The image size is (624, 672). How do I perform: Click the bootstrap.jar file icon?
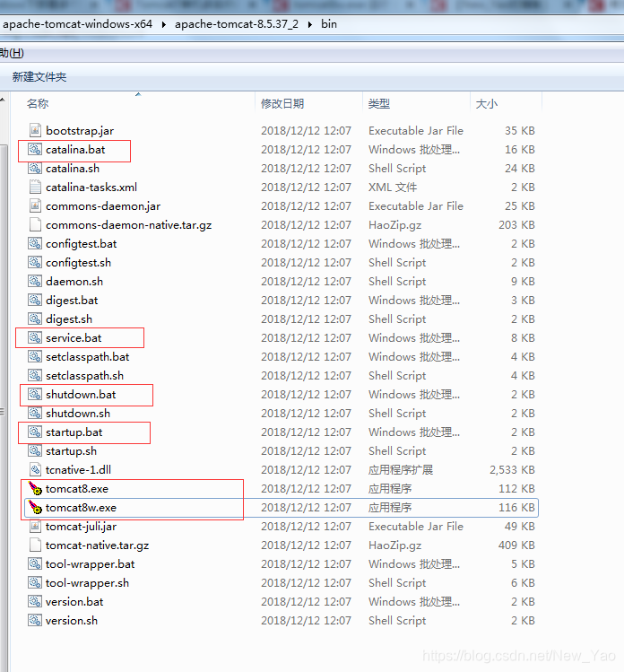[35, 130]
